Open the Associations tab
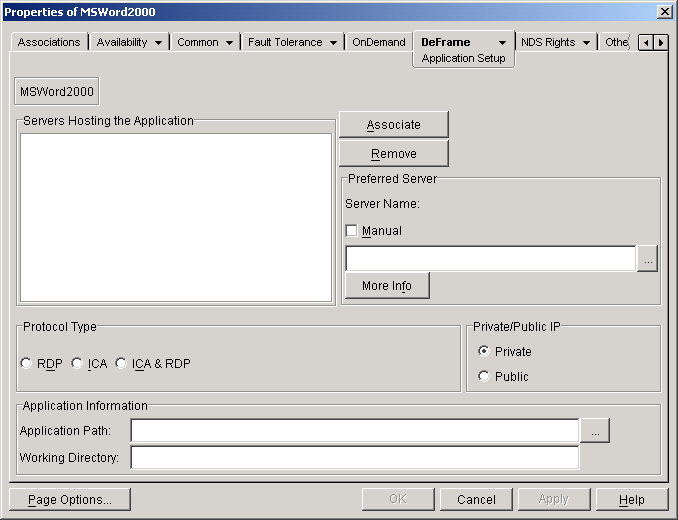This screenshot has width=678, height=520. point(49,42)
